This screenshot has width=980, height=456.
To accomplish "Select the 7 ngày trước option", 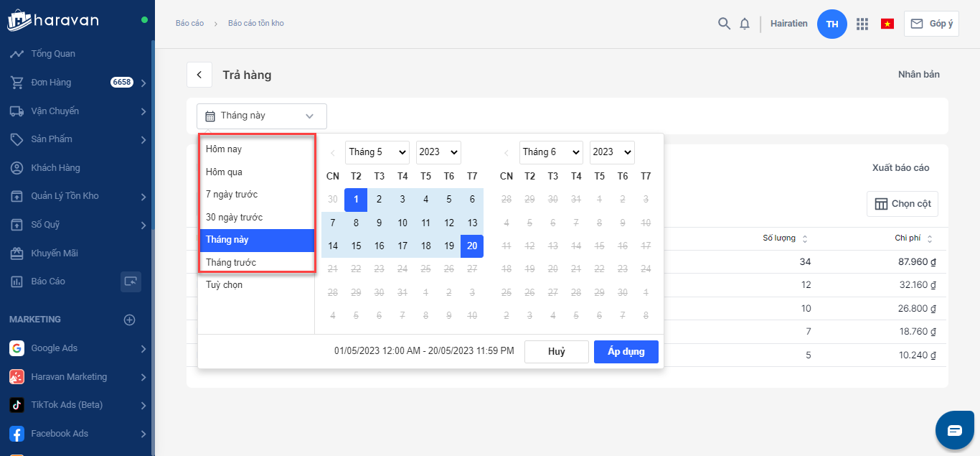I will coord(232,195).
